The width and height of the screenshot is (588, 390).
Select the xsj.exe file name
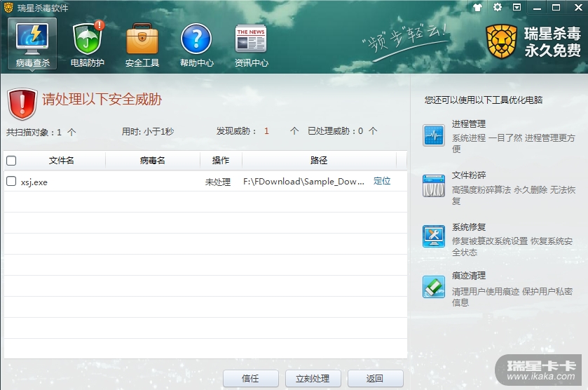(x=34, y=182)
